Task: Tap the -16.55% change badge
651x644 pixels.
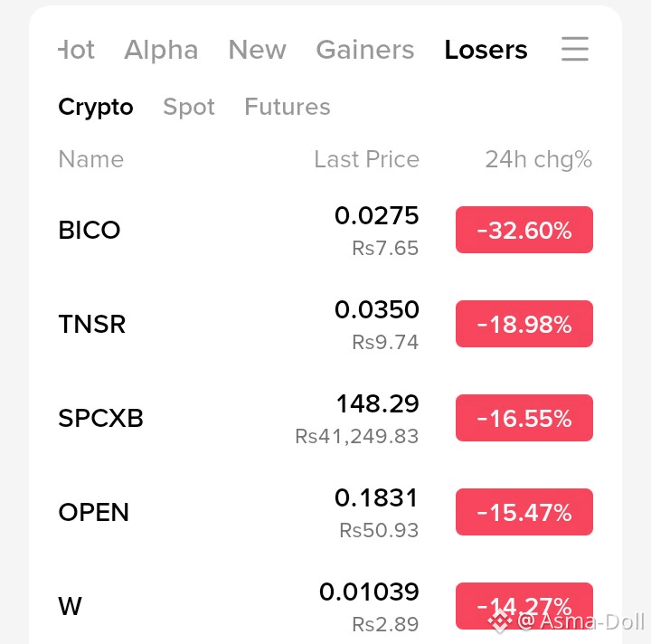Action: (x=524, y=418)
